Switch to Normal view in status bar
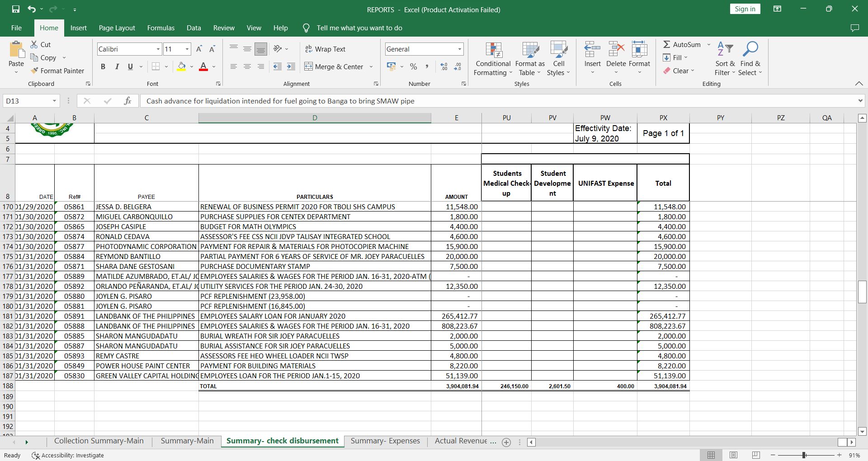868x461 pixels. (x=711, y=455)
